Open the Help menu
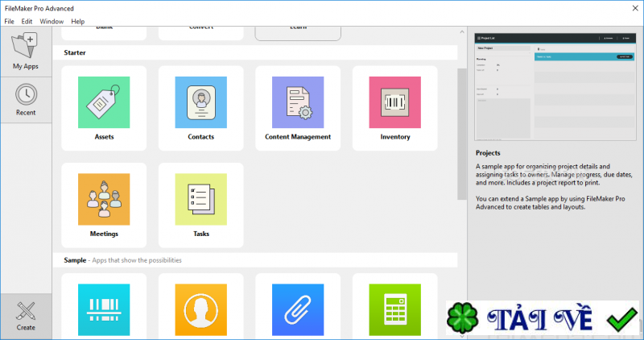644x340 pixels. pos(77,22)
